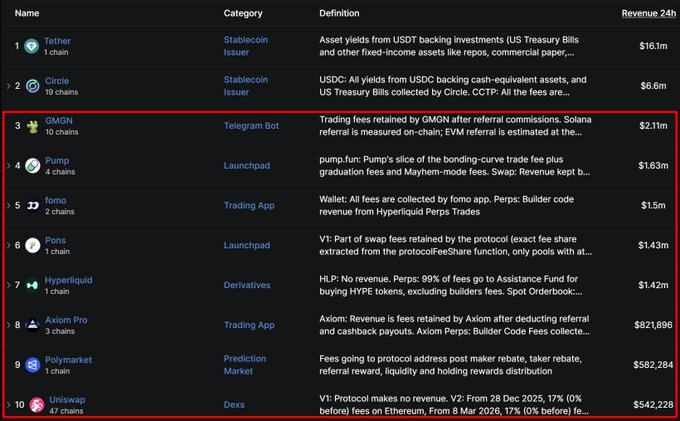Click the Definition column header

click(x=339, y=13)
